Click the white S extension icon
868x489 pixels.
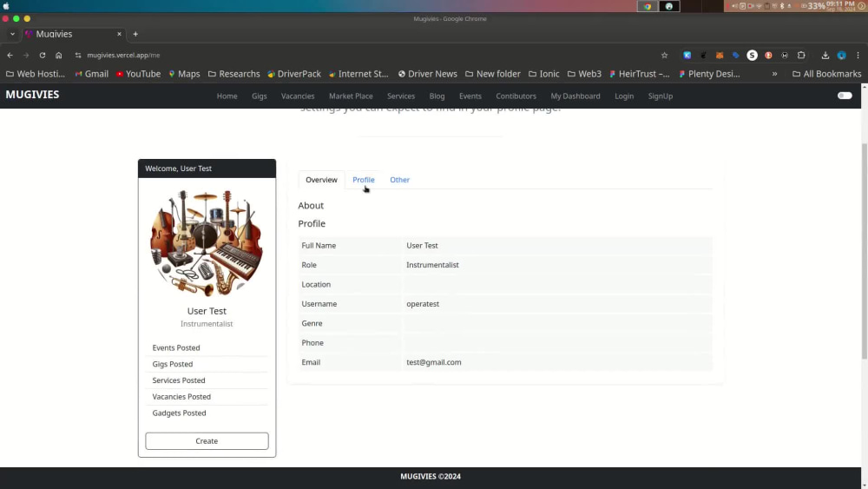click(x=752, y=56)
